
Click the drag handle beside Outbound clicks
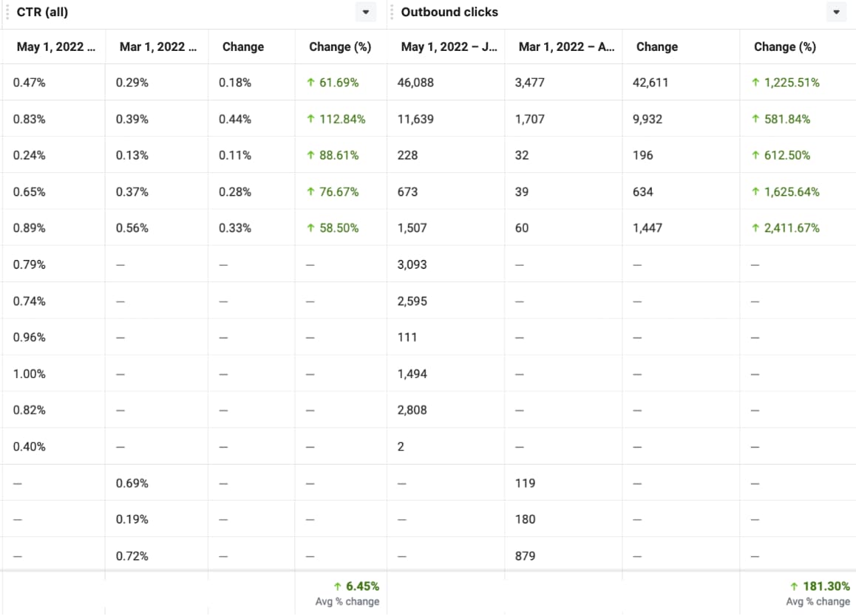point(391,12)
